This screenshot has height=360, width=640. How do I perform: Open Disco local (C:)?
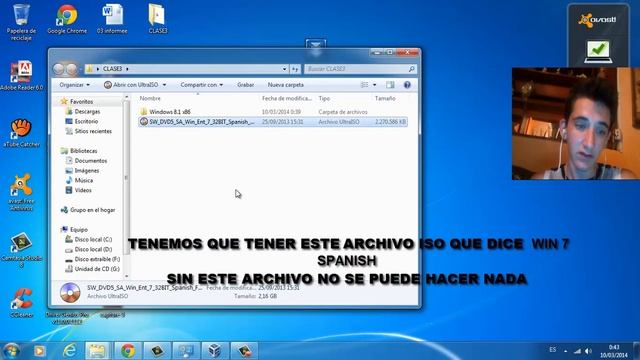pyautogui.click(x=93, y=239)
